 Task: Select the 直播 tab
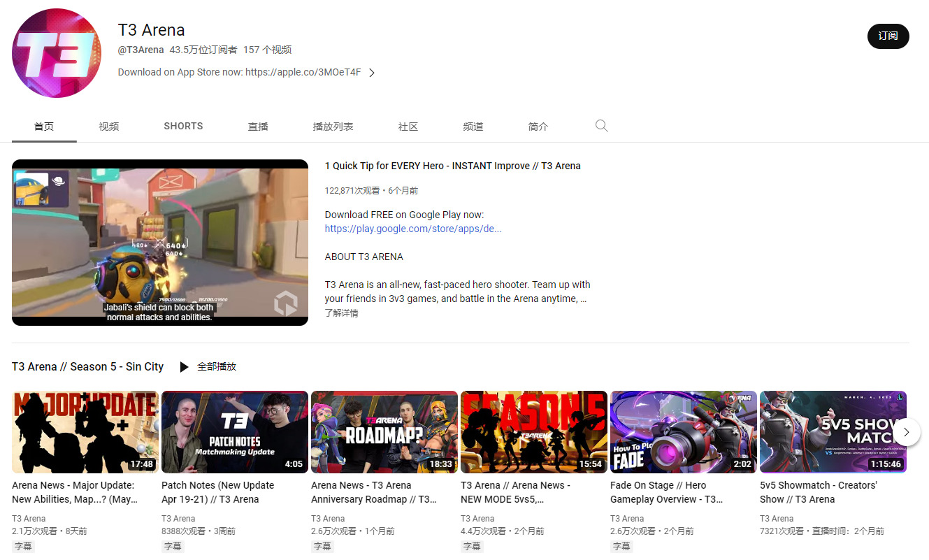258,127
